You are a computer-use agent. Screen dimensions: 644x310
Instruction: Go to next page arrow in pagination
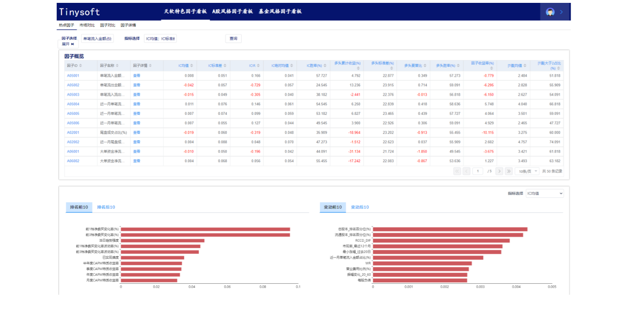499,171
